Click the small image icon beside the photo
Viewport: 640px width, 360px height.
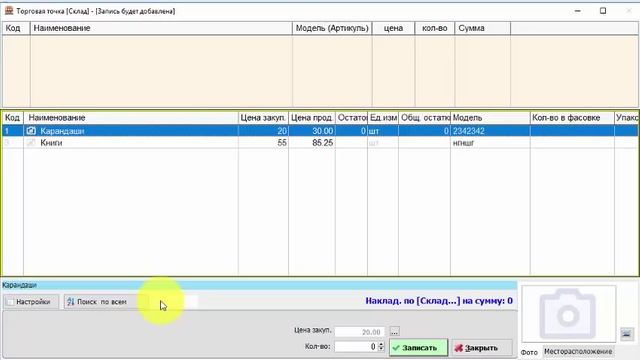pos(627,334)
